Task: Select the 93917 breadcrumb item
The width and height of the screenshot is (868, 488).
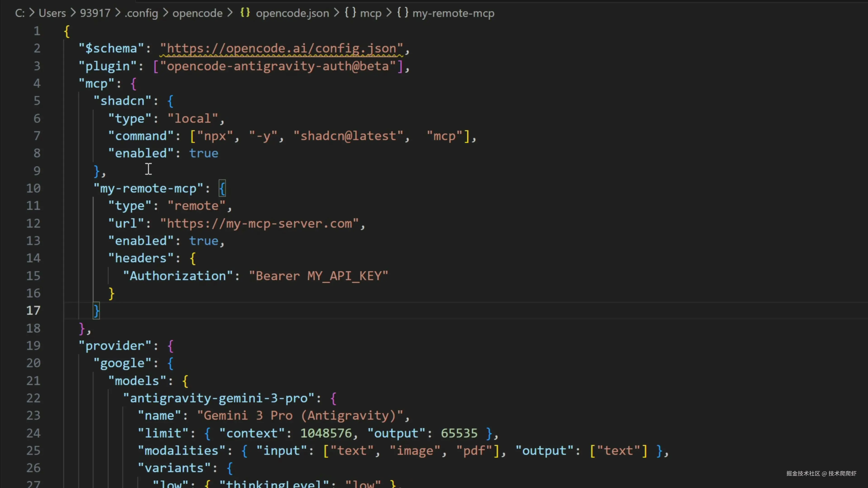Action: [x=95, y=13]
